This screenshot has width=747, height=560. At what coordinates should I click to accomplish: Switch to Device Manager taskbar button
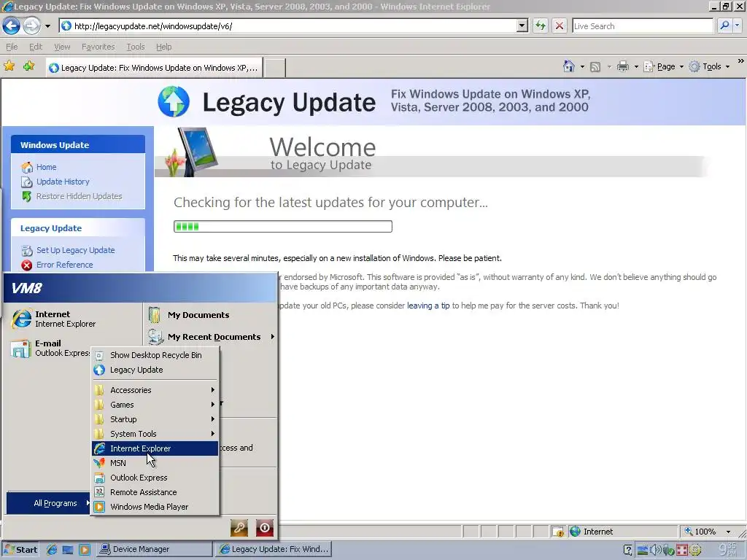155,550
